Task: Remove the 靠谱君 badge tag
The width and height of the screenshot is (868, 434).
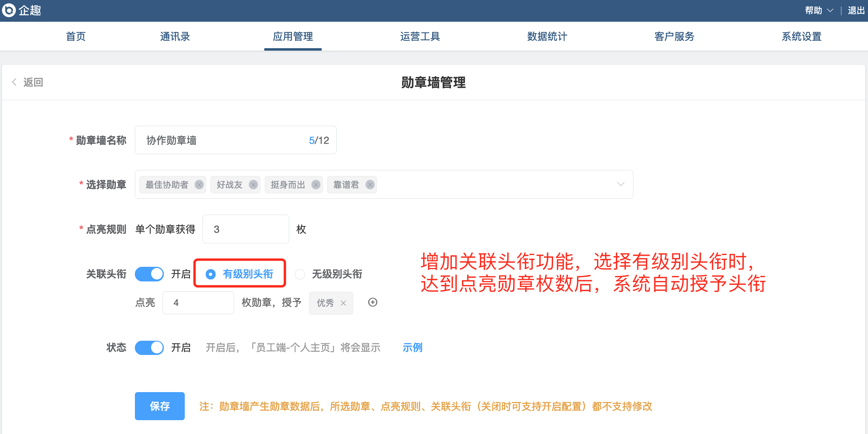Action: [x=370, y=185]
